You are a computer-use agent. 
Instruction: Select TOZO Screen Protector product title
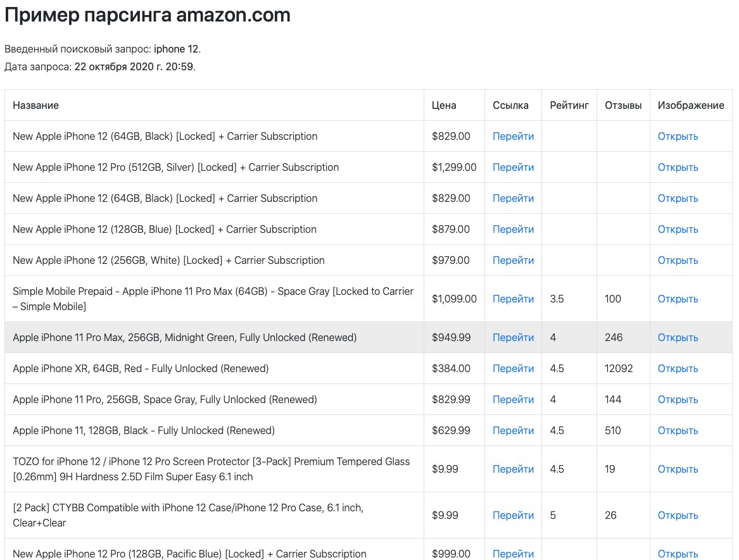pyautogui.click(x=211, y=470)
